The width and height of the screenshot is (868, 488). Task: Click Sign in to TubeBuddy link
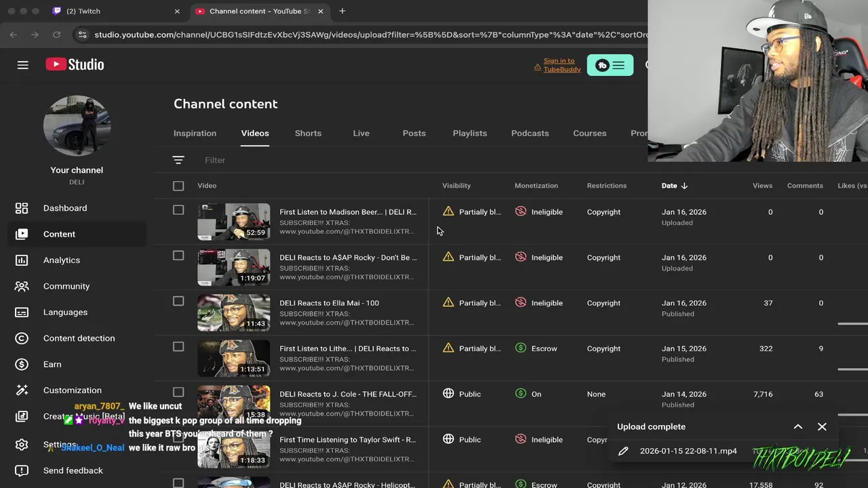coord(562,65)
